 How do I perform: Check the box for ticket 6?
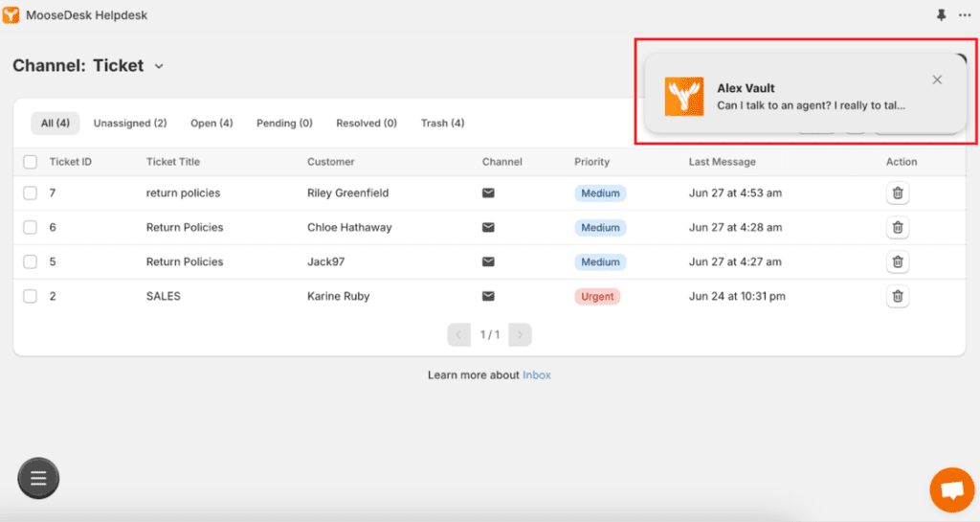(x=30, y=228)
